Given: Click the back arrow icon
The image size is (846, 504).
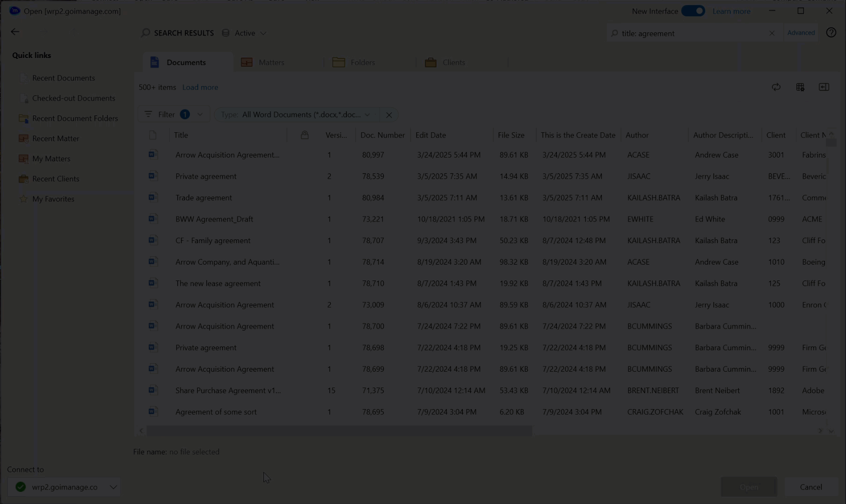Looking at the screenshot, I should pos(15,32).
